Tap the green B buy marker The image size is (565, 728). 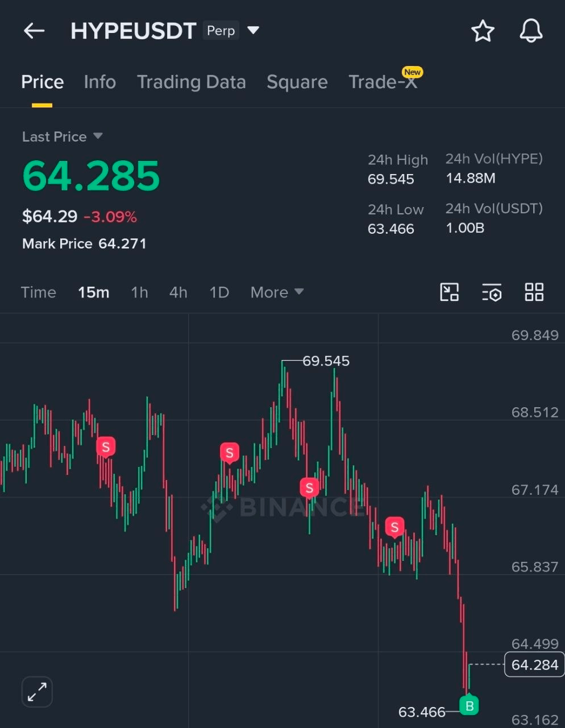(x=470, y=706)
